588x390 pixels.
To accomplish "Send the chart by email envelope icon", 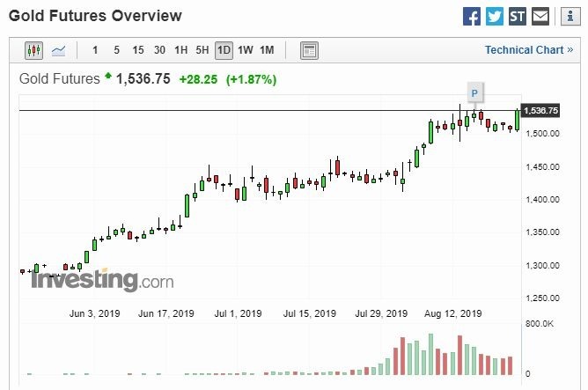I will coord(540,17).
